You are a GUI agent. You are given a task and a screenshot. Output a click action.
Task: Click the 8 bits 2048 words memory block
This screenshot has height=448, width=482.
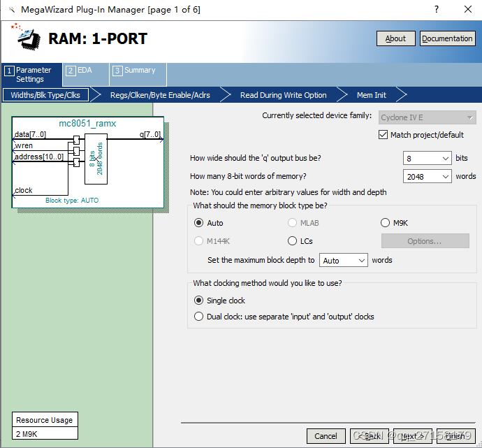pyautogui.click(x=96, y=159)
